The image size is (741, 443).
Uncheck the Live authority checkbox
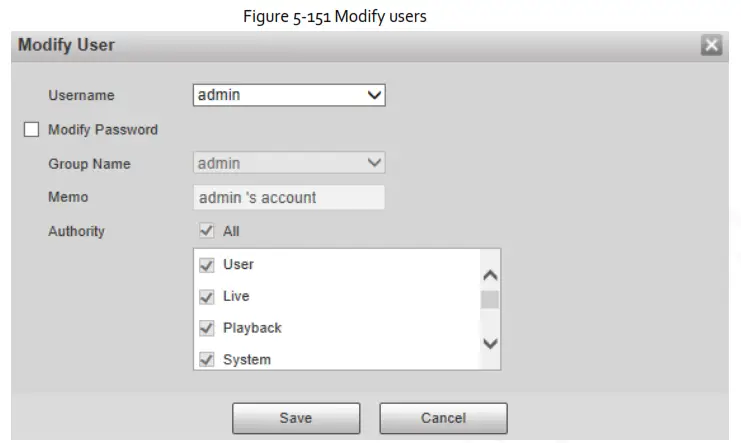pyautogui.click(x=207, y=296)
